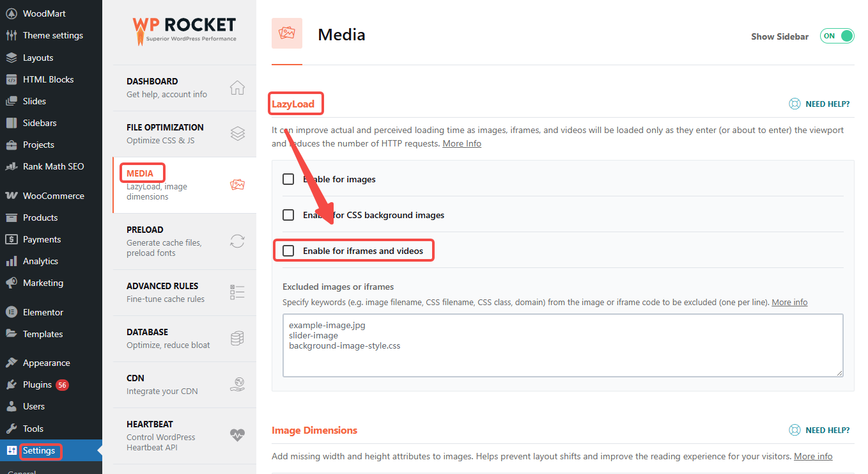868x474 pixels.
Task: Switch to the File Optimization tab
Action: [x=165, y=127]
